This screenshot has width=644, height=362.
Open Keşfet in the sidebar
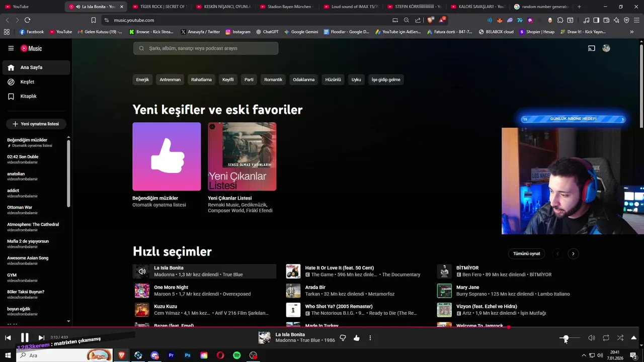click(x=36, y=82)
